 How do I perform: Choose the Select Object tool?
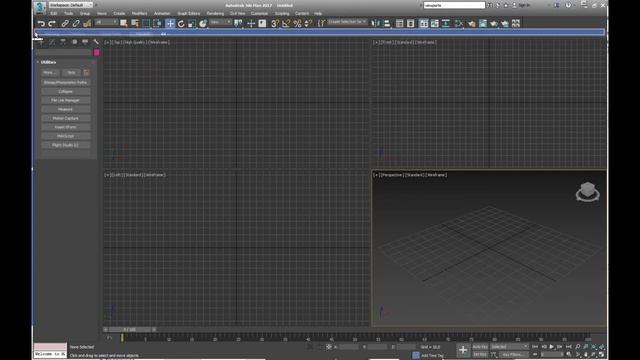pyautogui.click(x=124, y=23)
